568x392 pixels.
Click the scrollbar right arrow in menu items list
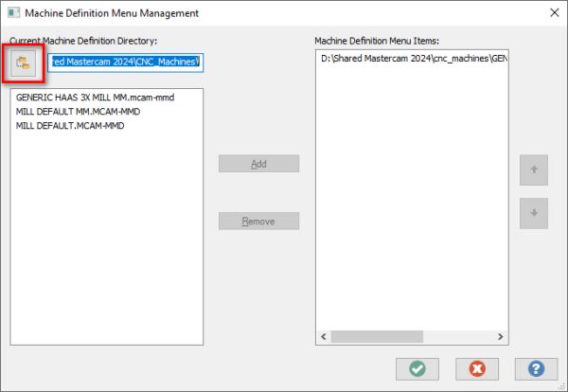(501, 336)
